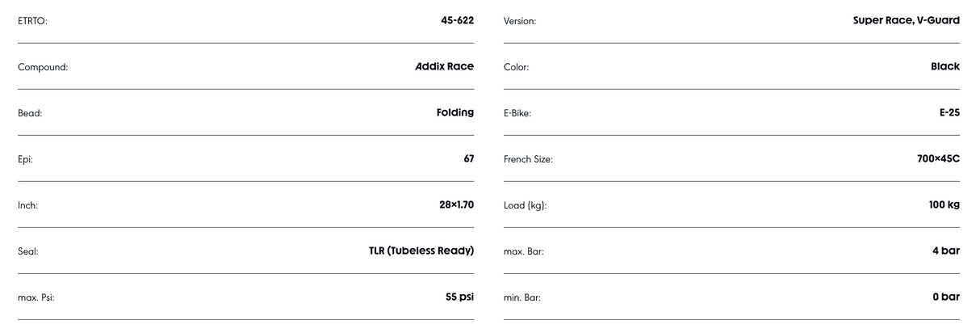Click the TLR (Tubeless Ready) seal value
The width and height of the screenshot is (980, 333).
coord(416,251)
